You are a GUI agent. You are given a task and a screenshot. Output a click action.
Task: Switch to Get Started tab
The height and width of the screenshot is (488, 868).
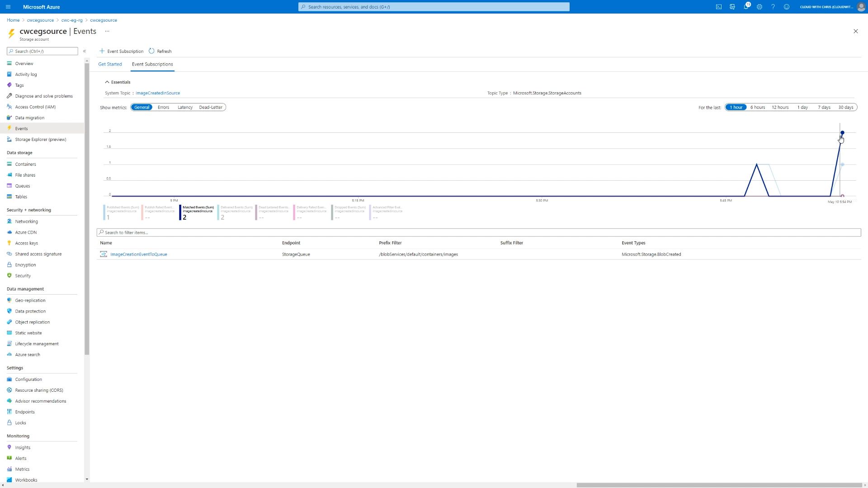pos(110,64)
